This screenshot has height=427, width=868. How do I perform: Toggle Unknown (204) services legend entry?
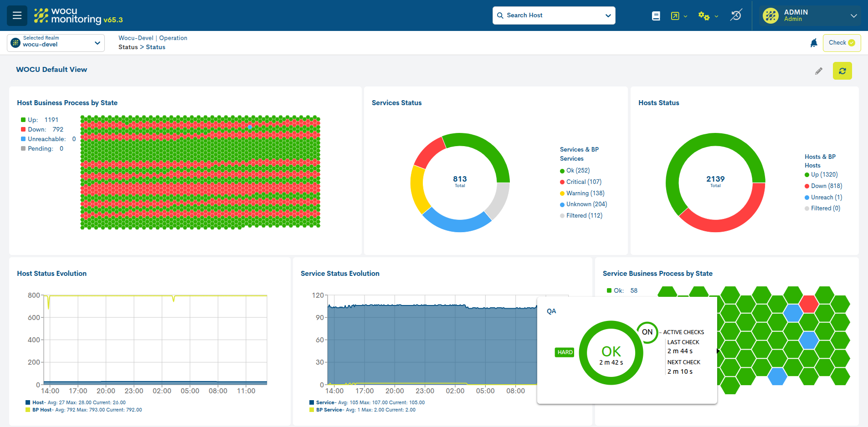click(x=586, y=204)
